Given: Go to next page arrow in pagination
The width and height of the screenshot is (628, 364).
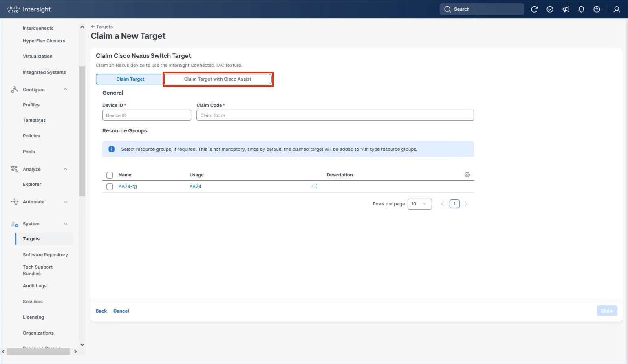Looking at the screenshot, I should click(x=466, y=204).
